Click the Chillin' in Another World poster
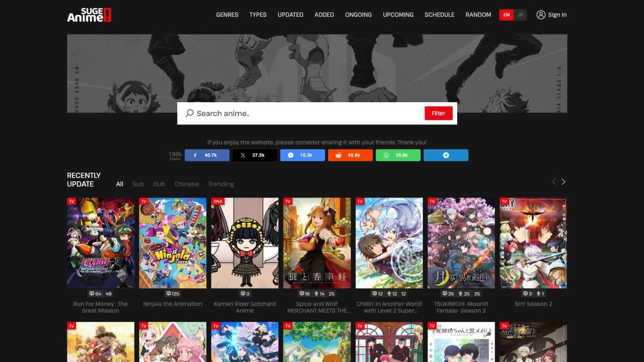Image resolution: width=644 pixels, height=362 pixels. coord(389,243)
